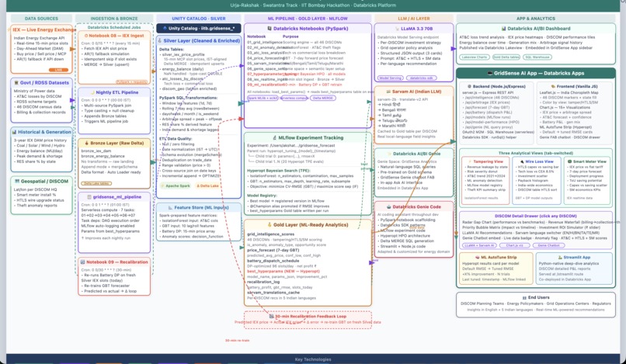This screenshot has height=364, width=626.
Task: Click the INGESTION & BRONZE column header
Action: coord(114,19)
